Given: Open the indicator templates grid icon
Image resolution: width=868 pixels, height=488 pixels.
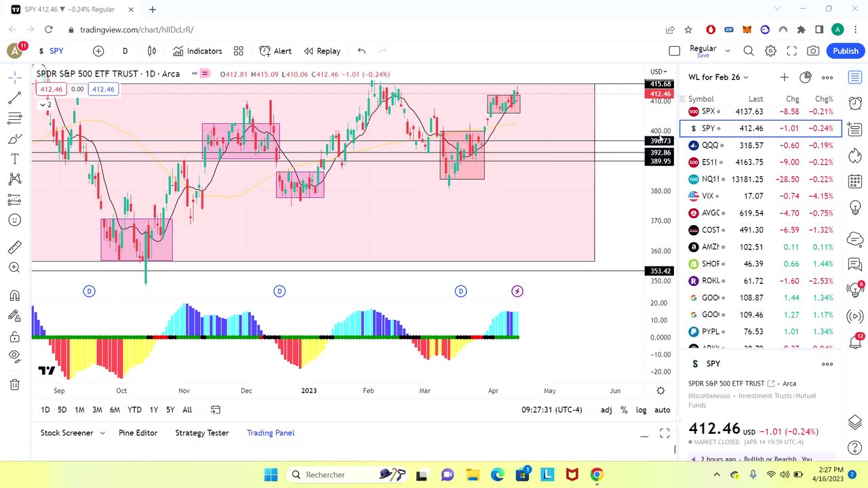Looking at the screenshot, I should click(x=239, y=51).
